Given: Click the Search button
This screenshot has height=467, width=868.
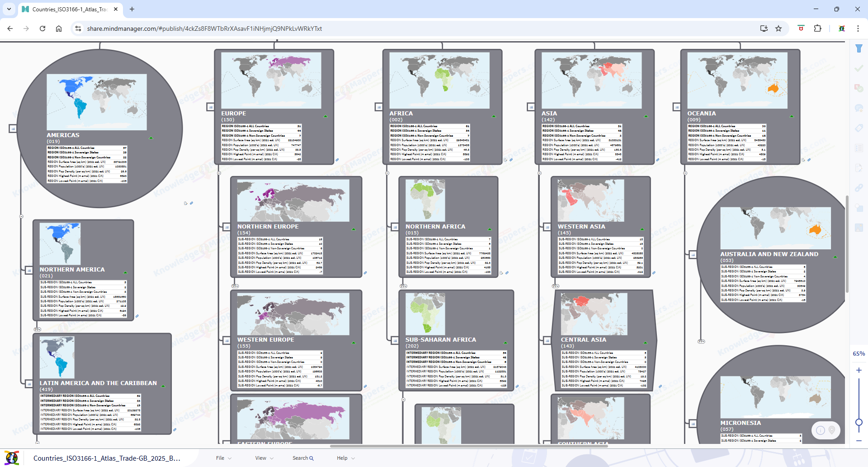Looking at the screenshot, I should coord(302,458).
